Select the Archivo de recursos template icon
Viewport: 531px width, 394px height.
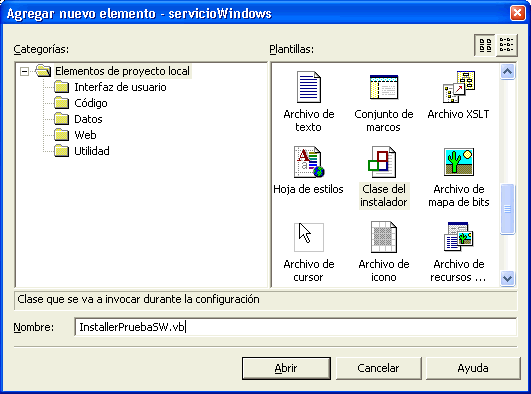[459, 236]
